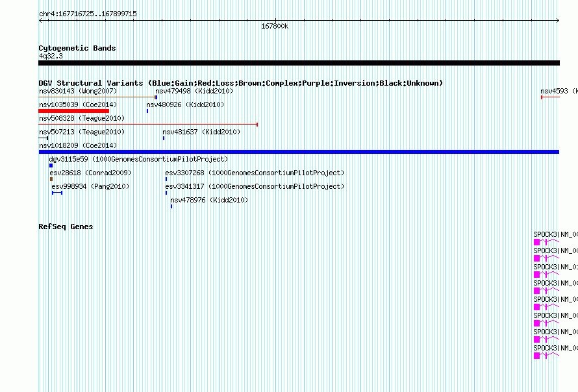Click the nsv830143 (Wong2007) label
This screenshot has width=578, height=392.
[x=78, y=91]
